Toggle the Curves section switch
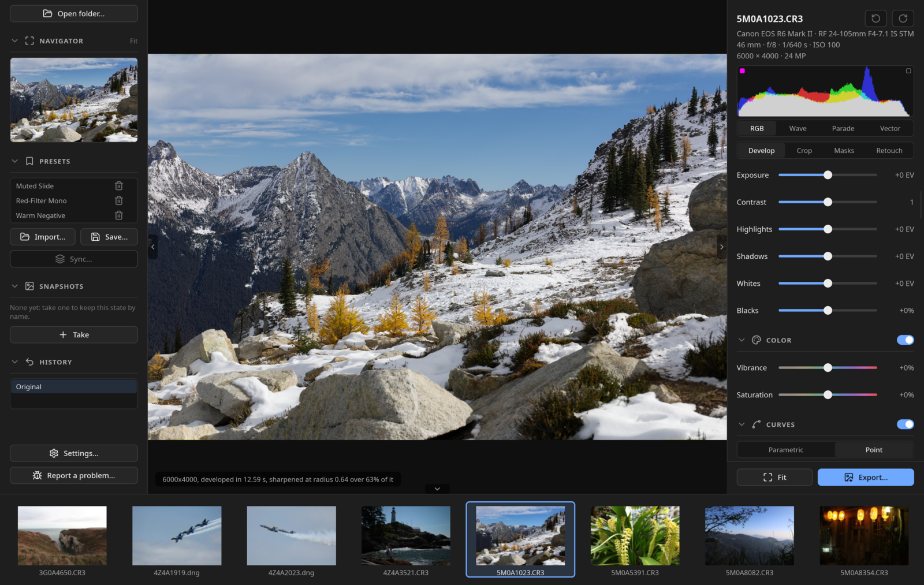The width and height of the screenshot is (924, 585). pyautogui.click(x=905, y=424)
